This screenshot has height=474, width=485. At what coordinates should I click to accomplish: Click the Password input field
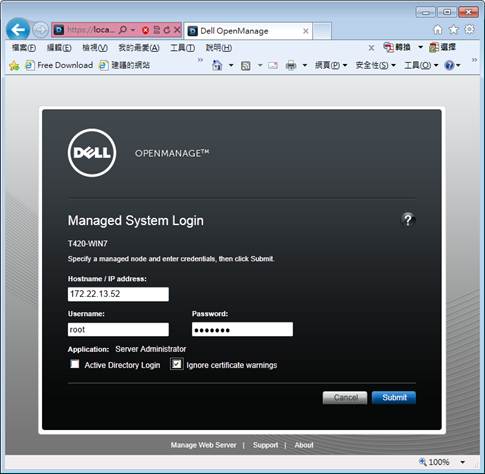click(x=242, y=330)
